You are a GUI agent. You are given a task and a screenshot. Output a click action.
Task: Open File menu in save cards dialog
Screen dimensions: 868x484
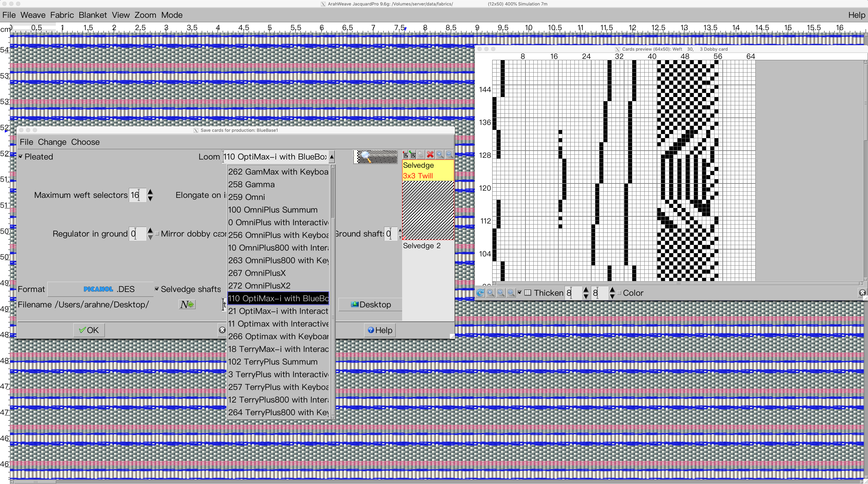click(x=26, y=142)
